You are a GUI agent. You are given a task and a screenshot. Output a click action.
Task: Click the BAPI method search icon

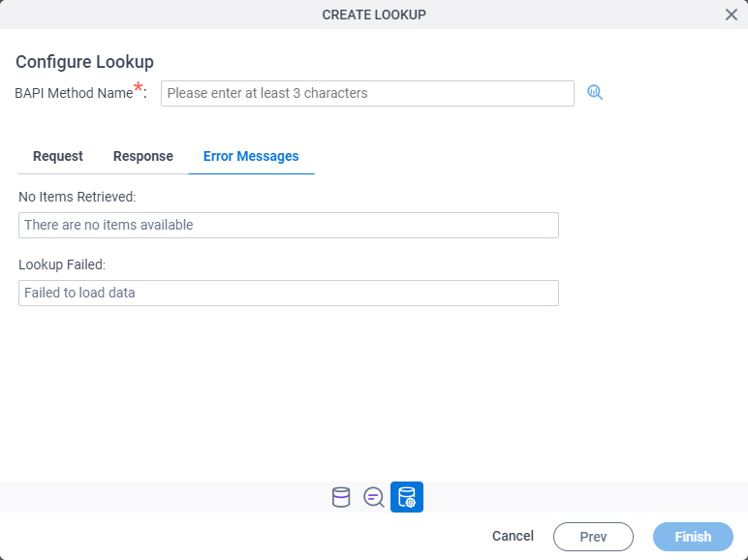tap(594, 93)
